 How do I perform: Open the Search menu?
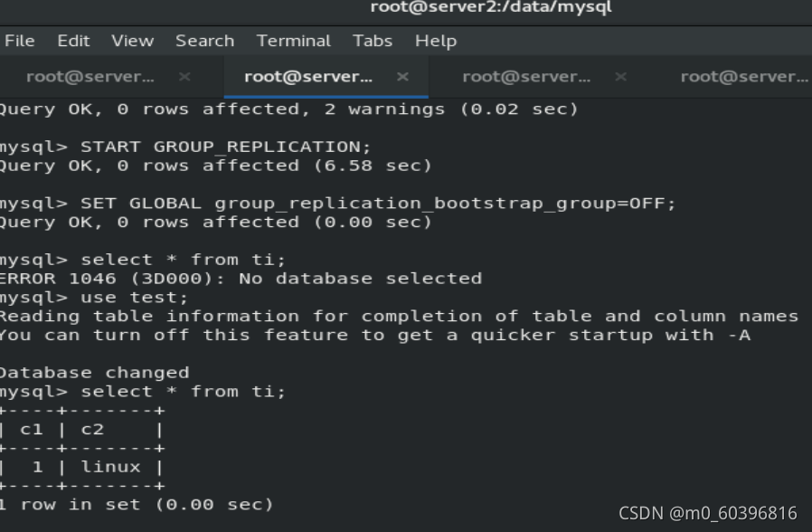(204, 41)
